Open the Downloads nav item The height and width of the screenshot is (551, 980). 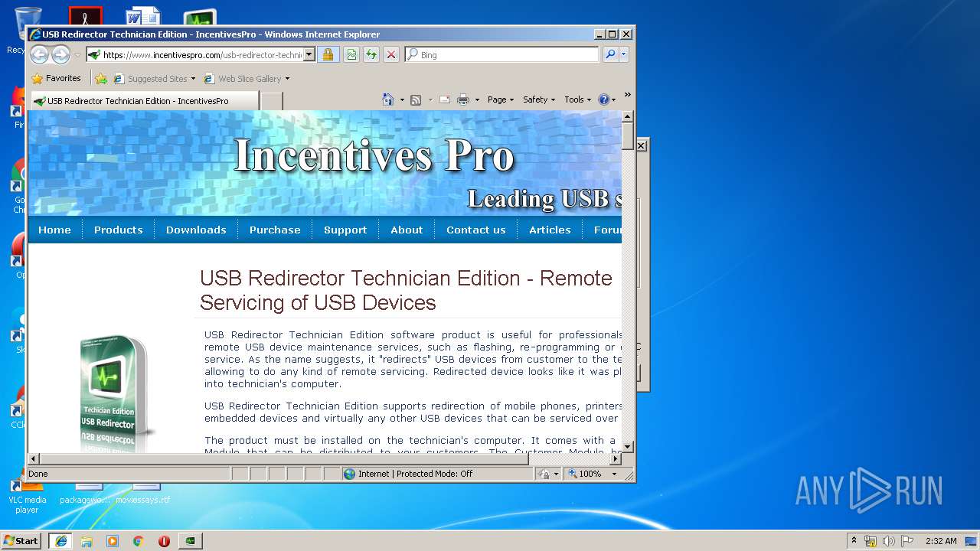tap(196, 230)
